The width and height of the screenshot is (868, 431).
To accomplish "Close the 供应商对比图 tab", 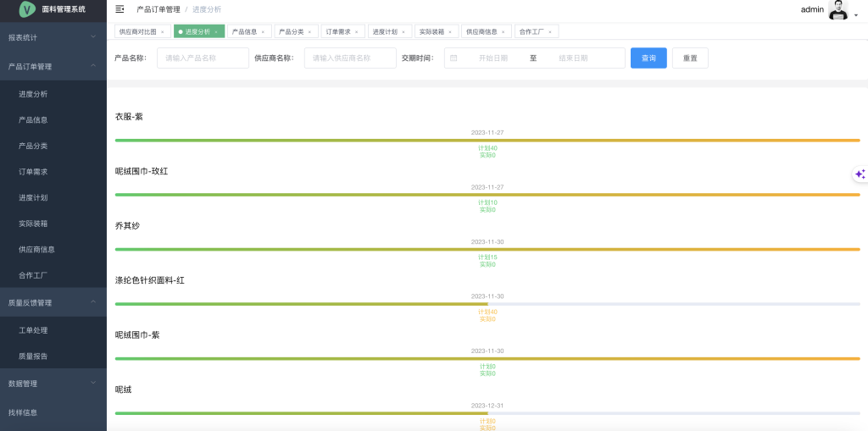I will pos(162,32).
